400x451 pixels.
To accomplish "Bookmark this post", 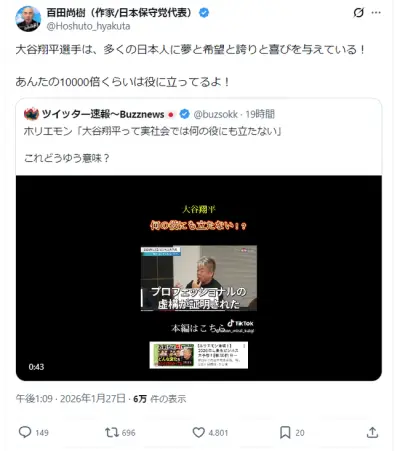I will [x=285, y=432].
